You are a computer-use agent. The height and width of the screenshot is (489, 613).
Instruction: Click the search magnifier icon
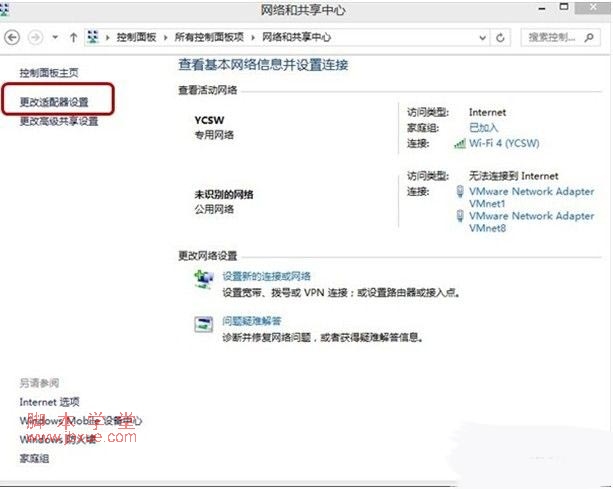[589, 38]
